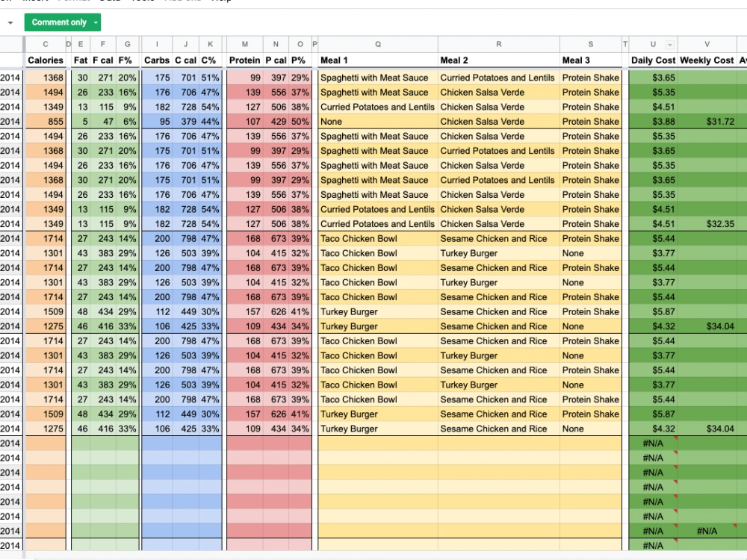The height and width of the screenshot is (560, 747).
Task: Click the Weekly Cost header cell
Action: (x=707, y=60)
